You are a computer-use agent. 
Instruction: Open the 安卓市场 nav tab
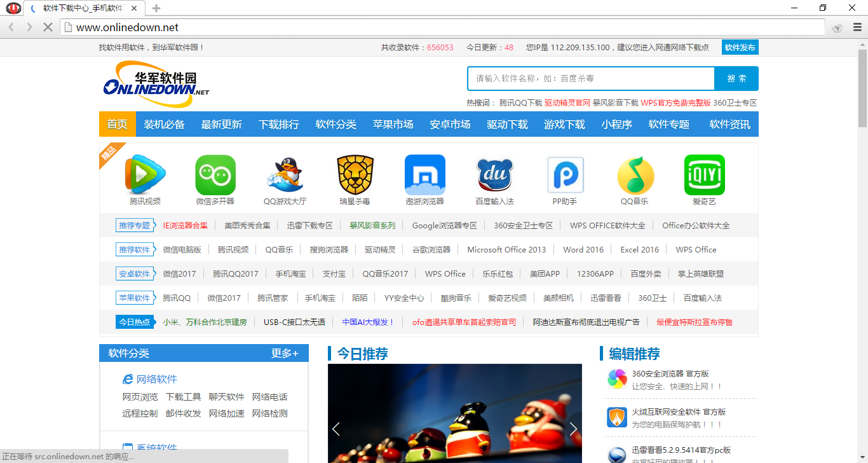[x=451, y=124]
